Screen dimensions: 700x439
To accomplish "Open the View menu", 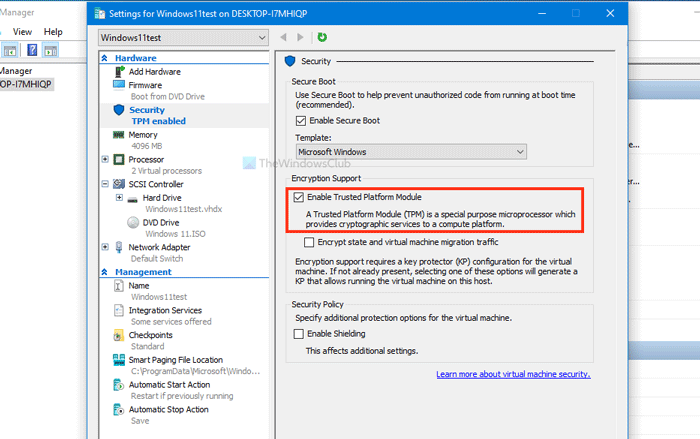I will 23,32.
